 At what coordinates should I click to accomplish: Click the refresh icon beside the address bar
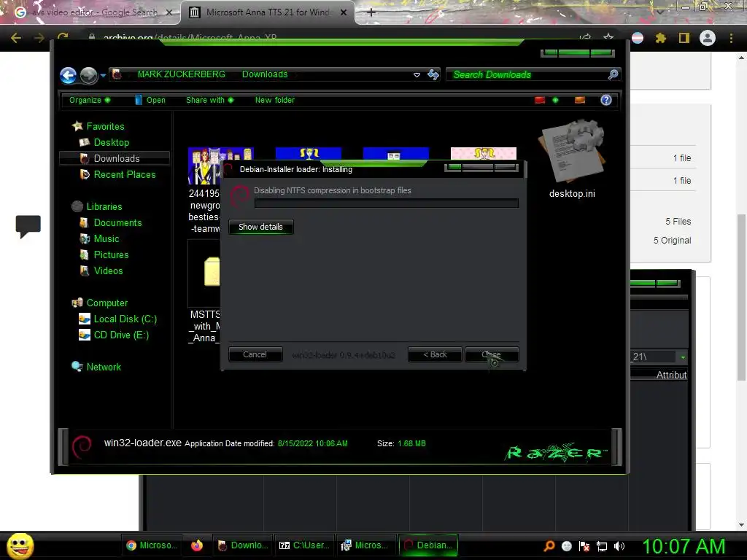[433, 74]
